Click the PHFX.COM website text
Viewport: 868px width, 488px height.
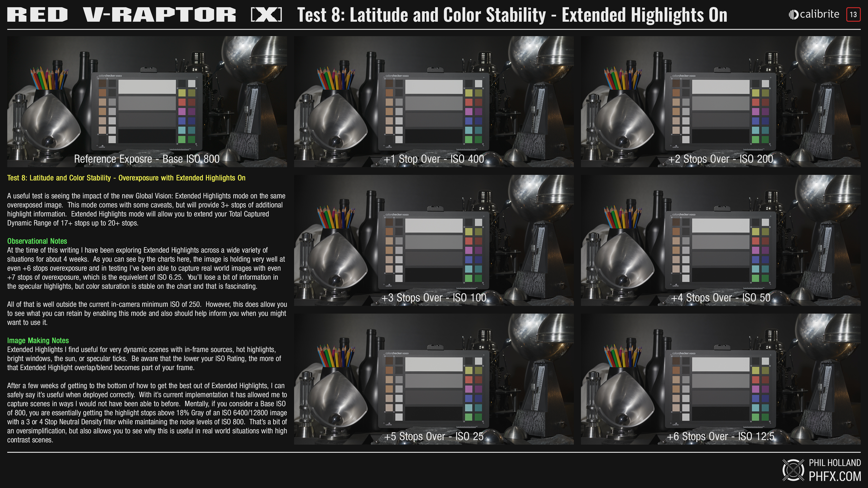click(835, 476)
